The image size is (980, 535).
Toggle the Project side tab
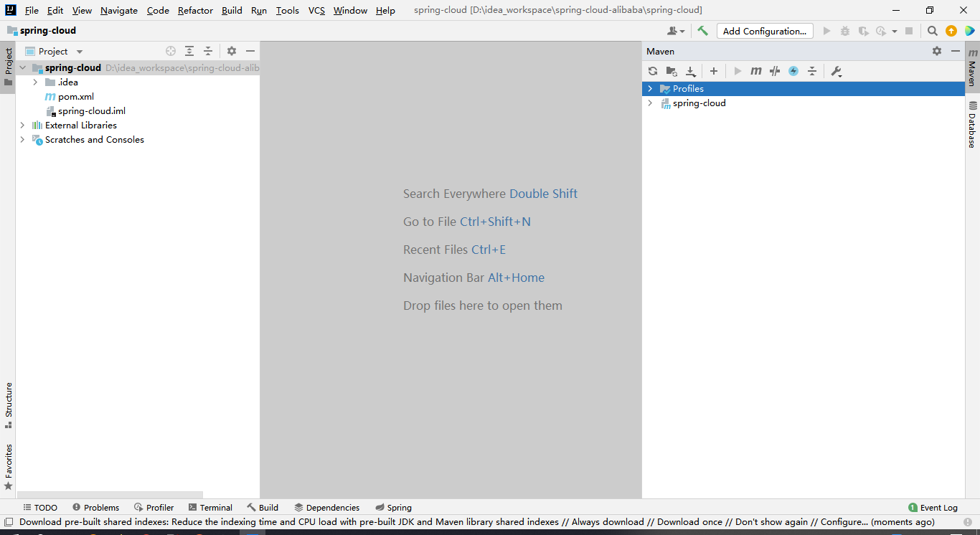pos(9,67)
